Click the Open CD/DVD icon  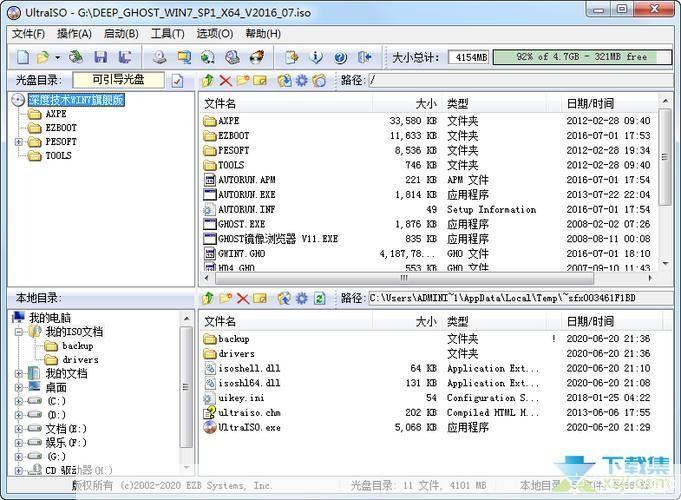point(76,57)
